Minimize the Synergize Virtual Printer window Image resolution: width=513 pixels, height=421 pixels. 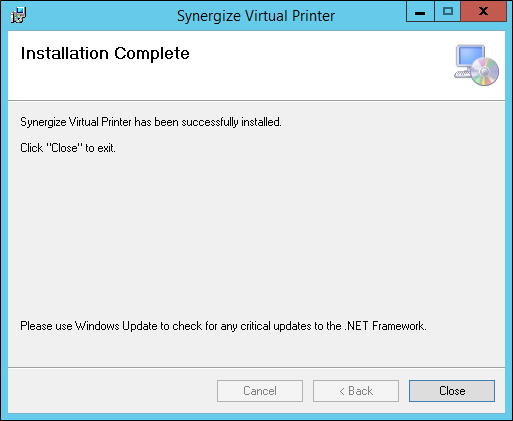coord(420,12)
